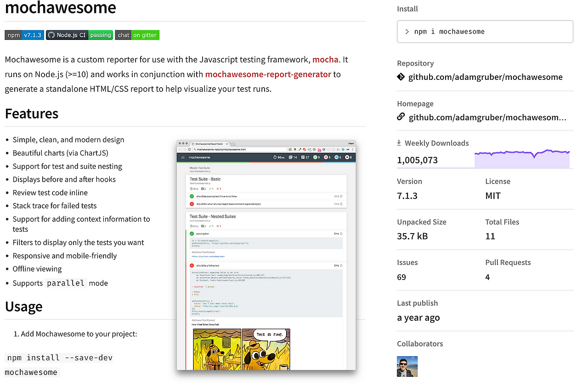Open the npm v7.1.3 badge
The width and height of the screenshot is (588, 386).
coord(24,35)
